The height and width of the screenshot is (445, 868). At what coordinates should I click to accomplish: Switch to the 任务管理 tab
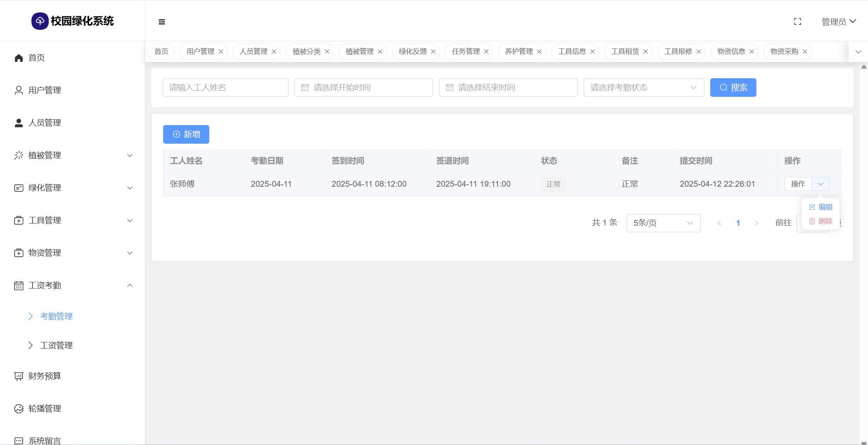(465, 52)
